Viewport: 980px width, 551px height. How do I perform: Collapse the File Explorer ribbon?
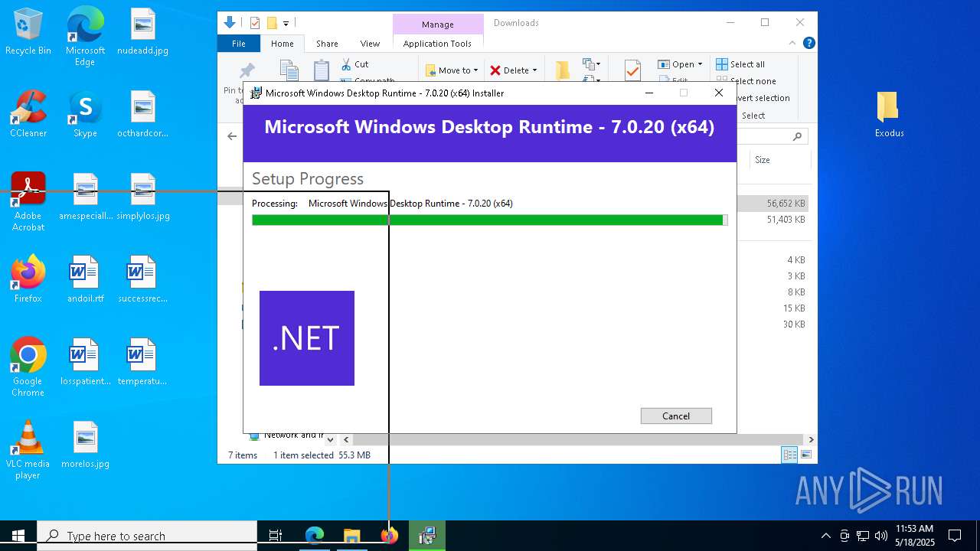(x=792, y=44)
